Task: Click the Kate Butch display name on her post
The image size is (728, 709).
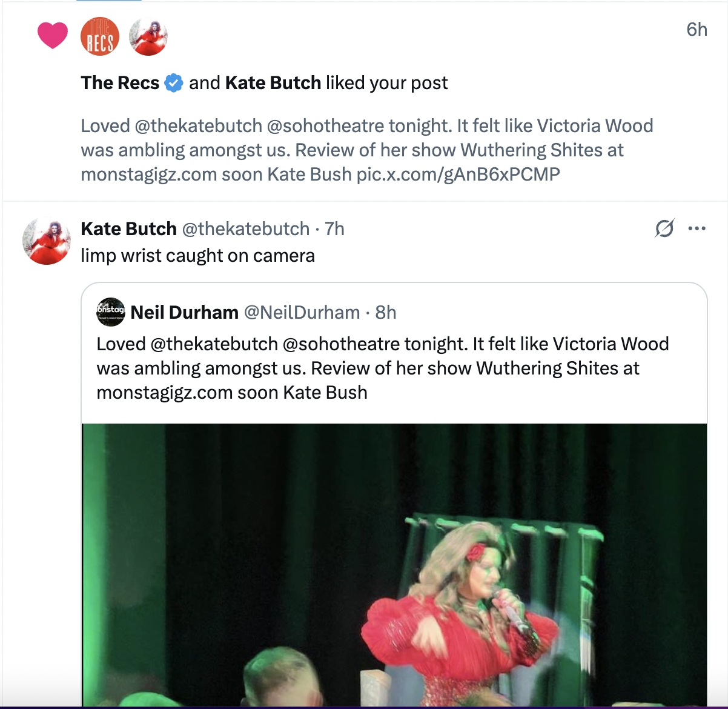Action: 128,228
